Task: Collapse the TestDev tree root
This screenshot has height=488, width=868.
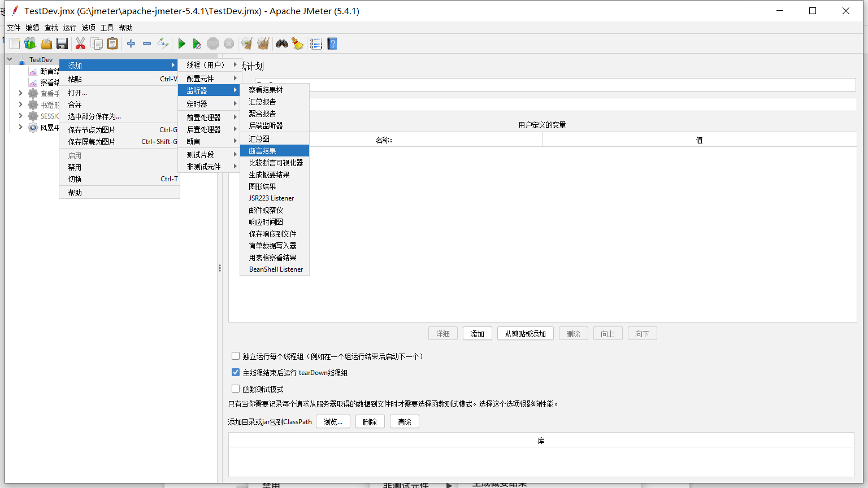Action: pyautogui.click(x=10, y=59)
